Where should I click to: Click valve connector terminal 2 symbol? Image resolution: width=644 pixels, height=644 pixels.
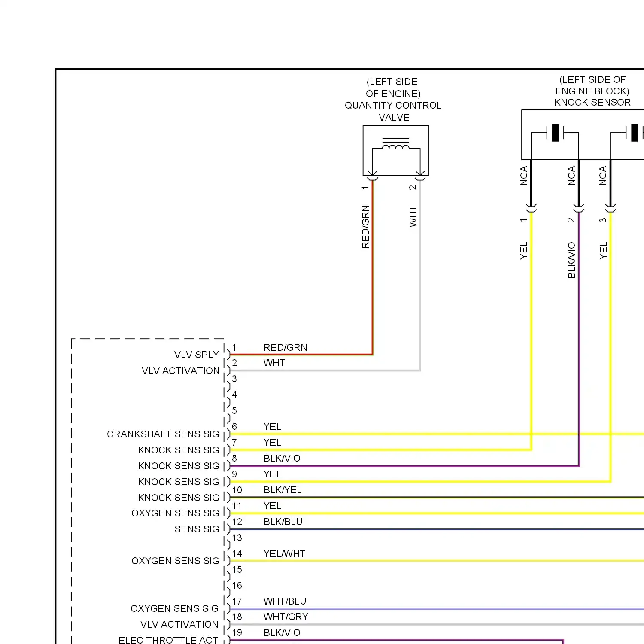pyautogui.click(x=420, y=176)
